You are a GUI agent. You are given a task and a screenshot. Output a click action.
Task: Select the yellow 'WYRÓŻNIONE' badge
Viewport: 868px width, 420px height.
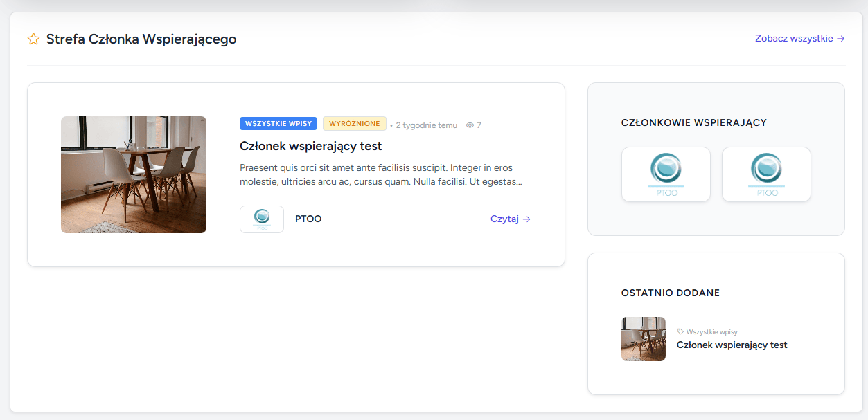354,124
